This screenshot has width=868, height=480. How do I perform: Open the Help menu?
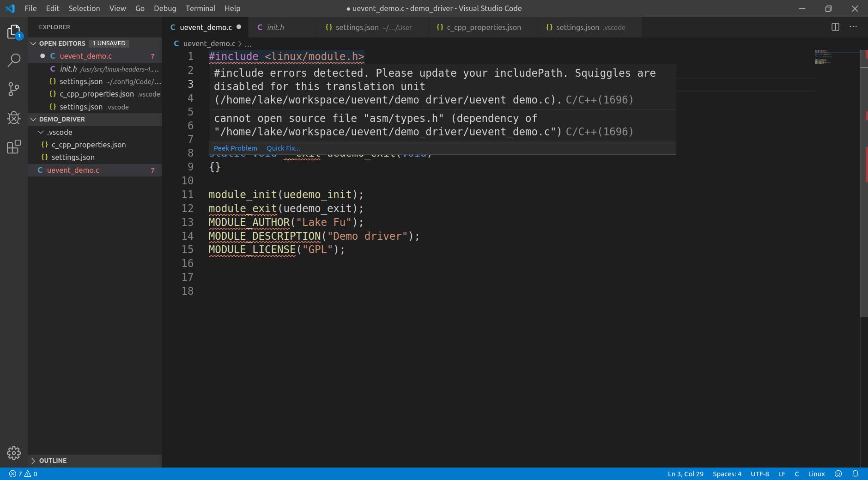click(x=232, y=8)
